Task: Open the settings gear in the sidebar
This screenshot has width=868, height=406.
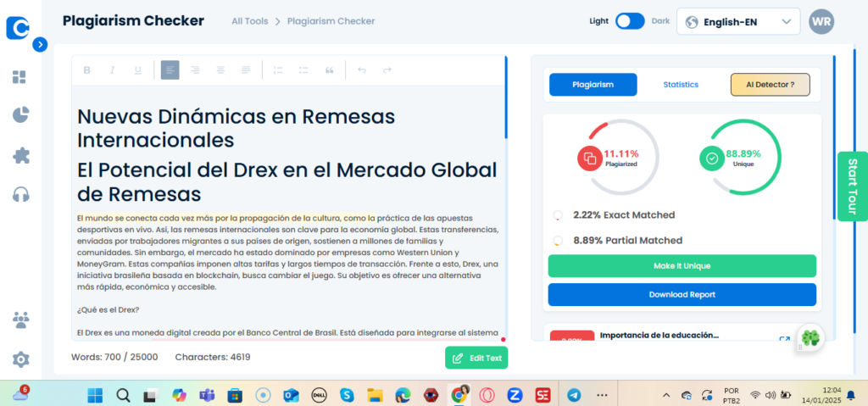Action: 20,360
